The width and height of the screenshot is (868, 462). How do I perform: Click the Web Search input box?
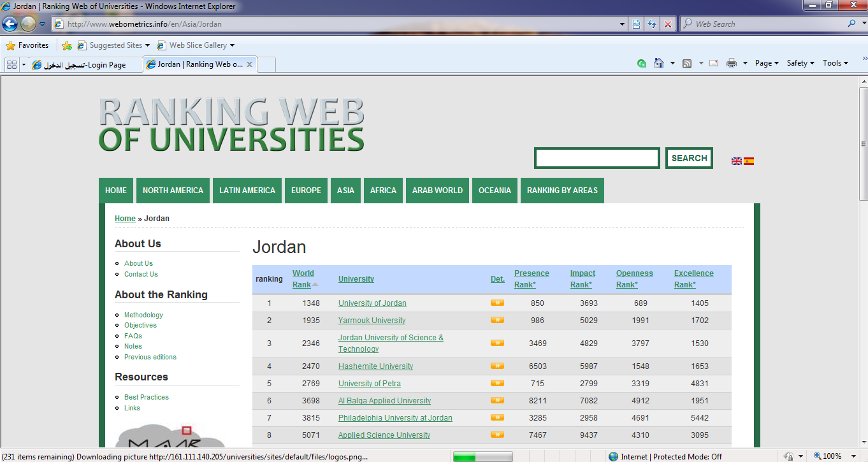763,24
